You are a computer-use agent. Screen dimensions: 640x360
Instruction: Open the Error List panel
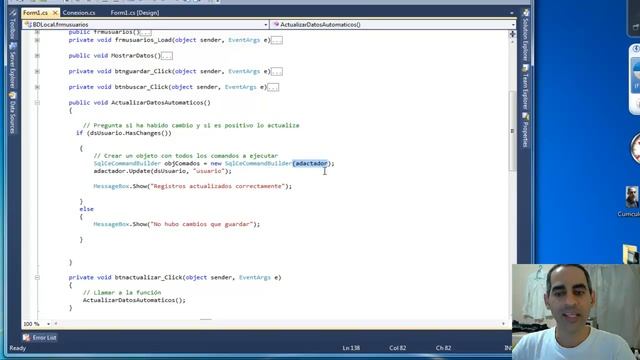click(x=40, y=338)
